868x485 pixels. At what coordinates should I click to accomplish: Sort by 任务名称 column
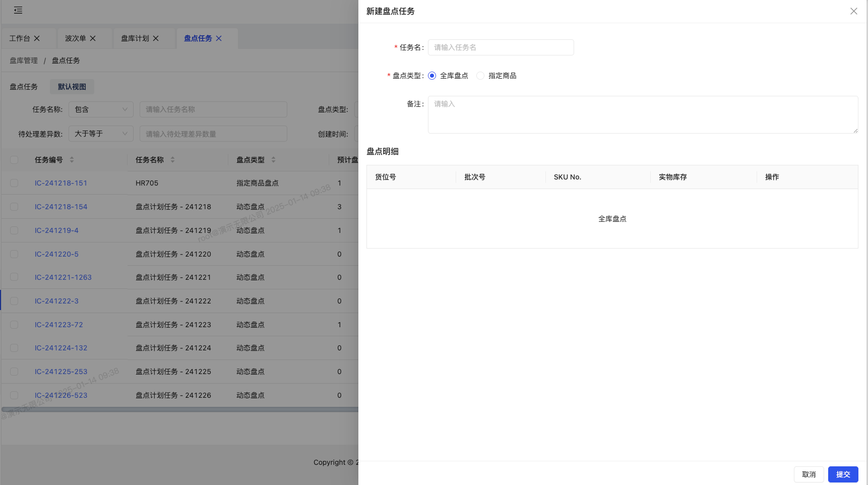point(172,160)
